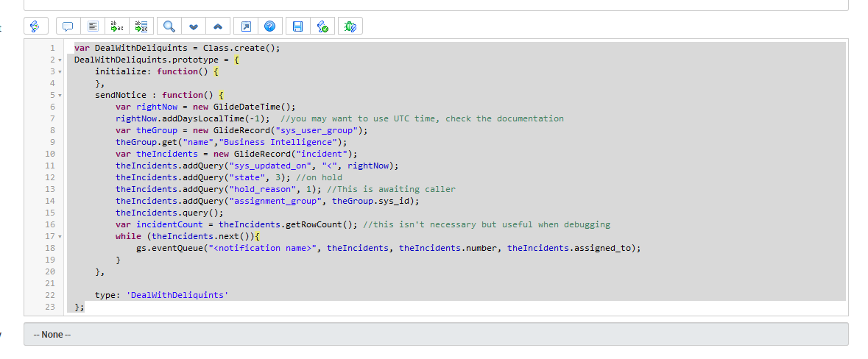The image size is (868, 359).
Task: Click line number 1 in the gutter
Action: tap(52, 48)
